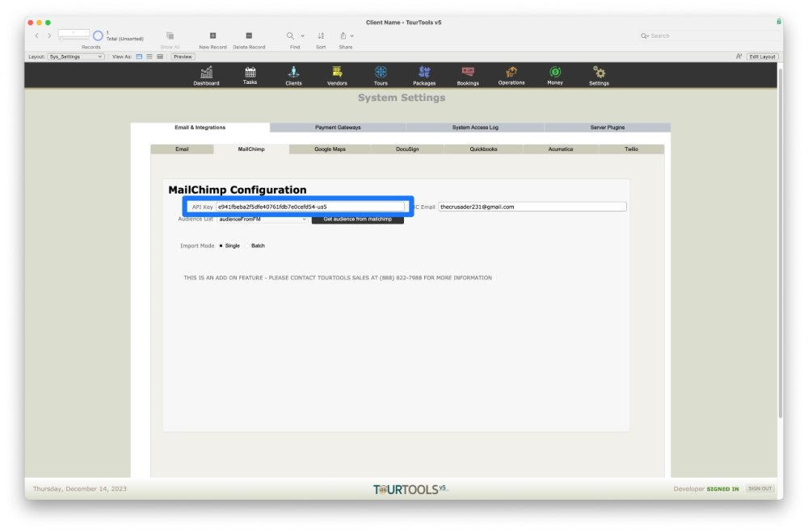Click the record number field
Image resolution: width=808 pixels, height=532 pixels.
74,33
